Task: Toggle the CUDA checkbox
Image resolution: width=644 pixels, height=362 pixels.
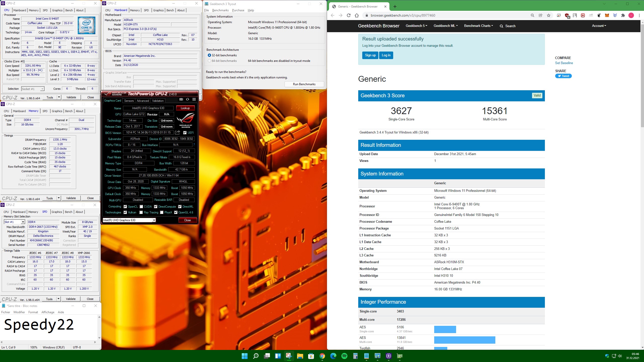Action: click(141, 207)
